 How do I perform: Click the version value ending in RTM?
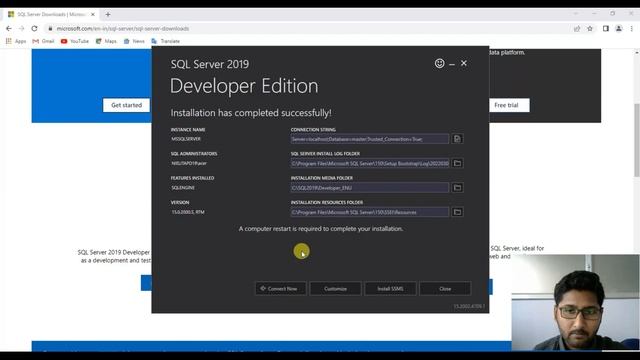188,212
